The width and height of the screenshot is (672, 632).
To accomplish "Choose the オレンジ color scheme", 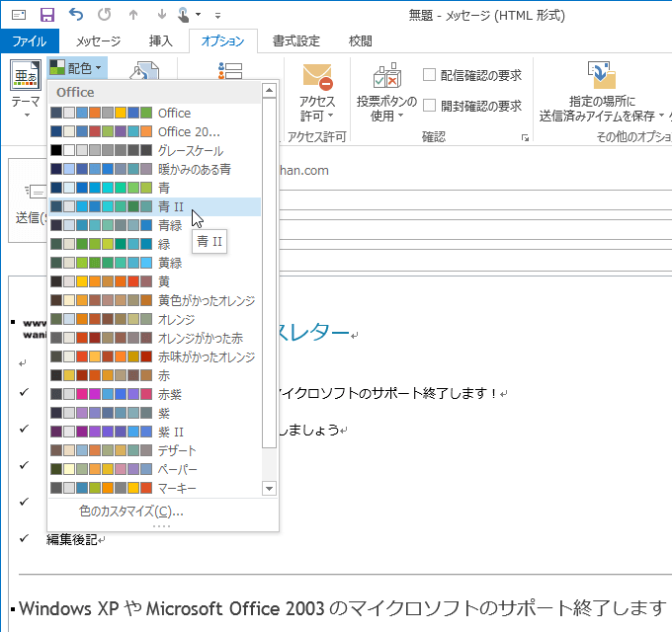I will [x=155, y=319].
